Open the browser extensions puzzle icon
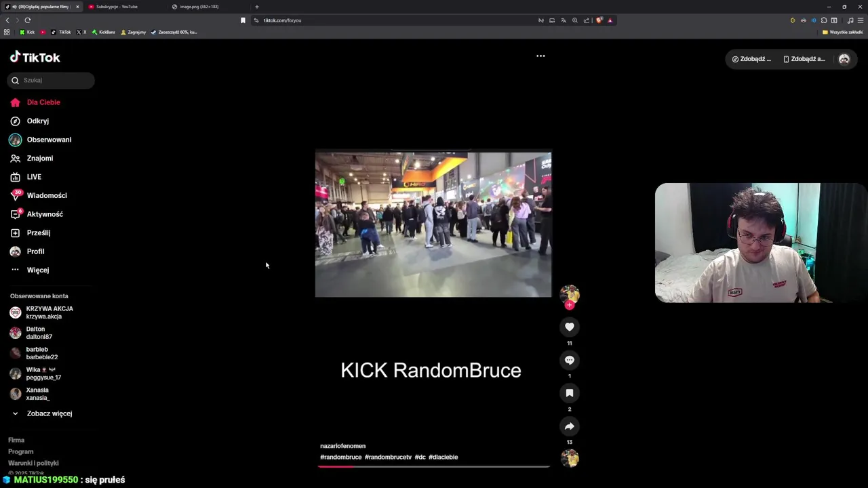Image resolution: width=868 pixels, height=488 pixels. (824, 20)
